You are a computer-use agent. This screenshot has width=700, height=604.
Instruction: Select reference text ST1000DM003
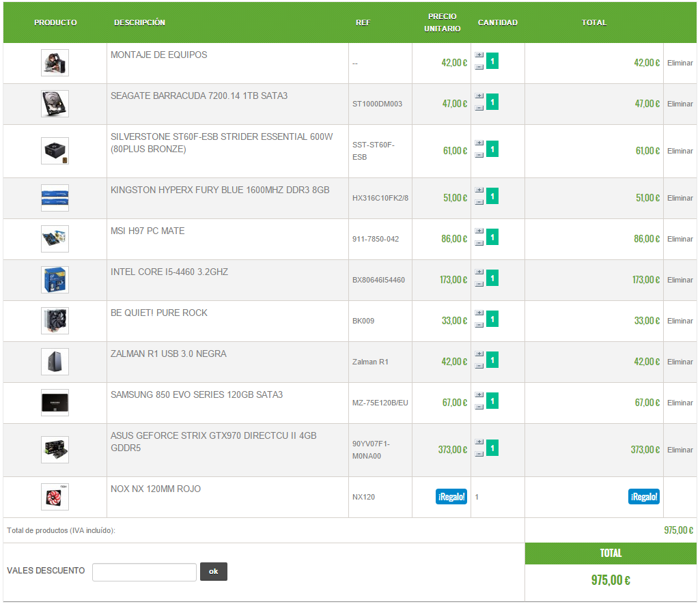point(377,104)
